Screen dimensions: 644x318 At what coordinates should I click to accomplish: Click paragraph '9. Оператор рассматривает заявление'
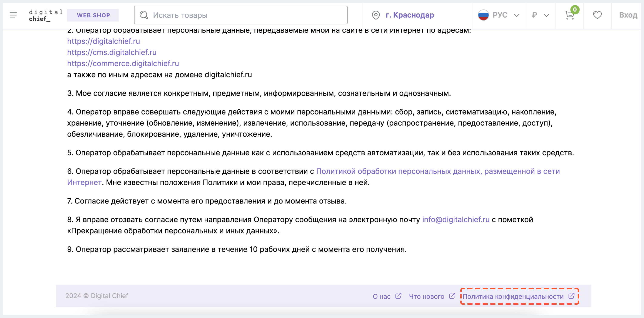237,249
